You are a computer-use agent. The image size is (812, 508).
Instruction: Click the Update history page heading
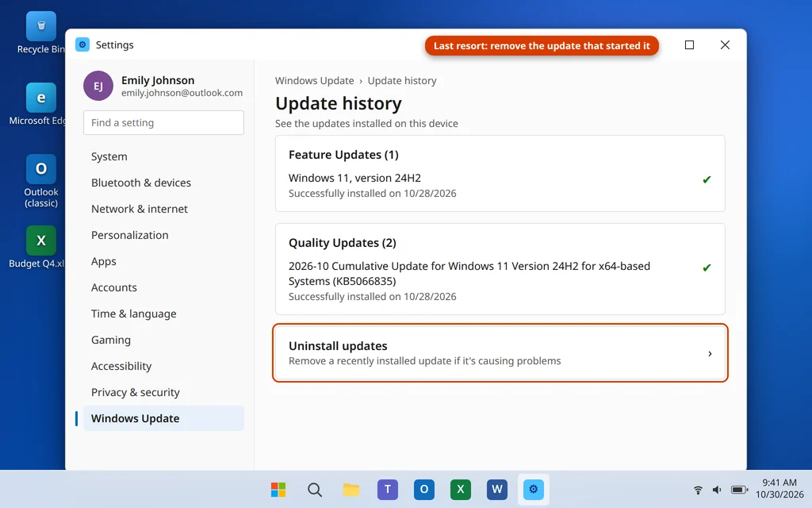338,103
